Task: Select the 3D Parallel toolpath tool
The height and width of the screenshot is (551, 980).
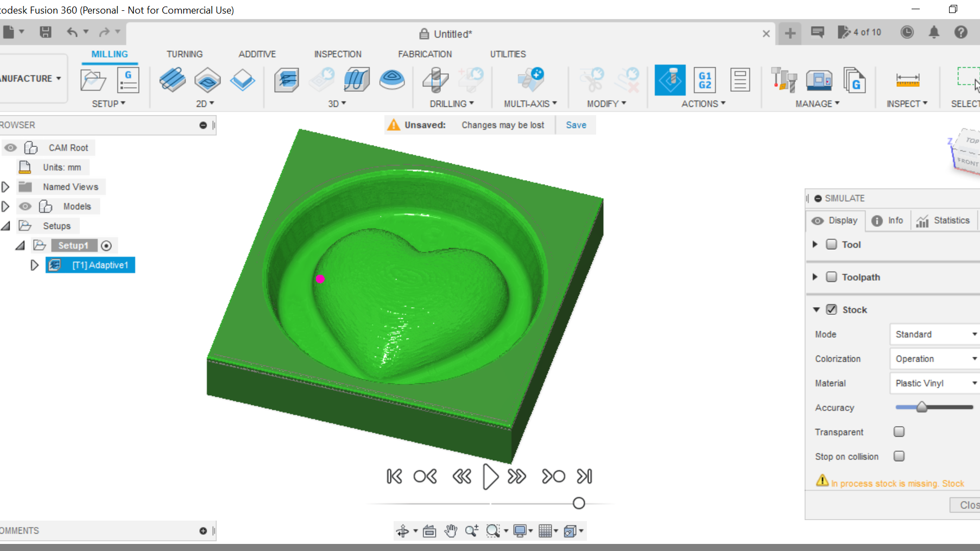Action: 357,80
